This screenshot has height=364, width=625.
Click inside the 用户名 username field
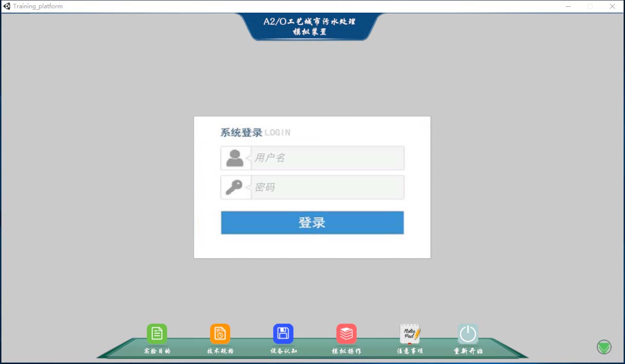[x=327, y=157]
